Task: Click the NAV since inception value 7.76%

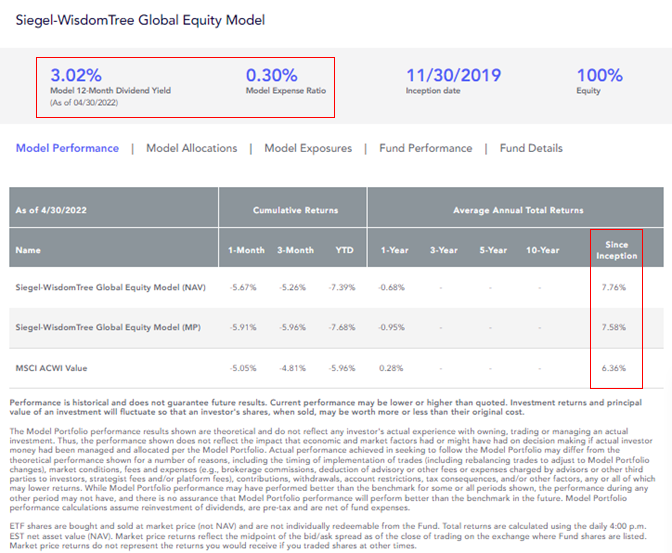Action: (x=614, y=287)
